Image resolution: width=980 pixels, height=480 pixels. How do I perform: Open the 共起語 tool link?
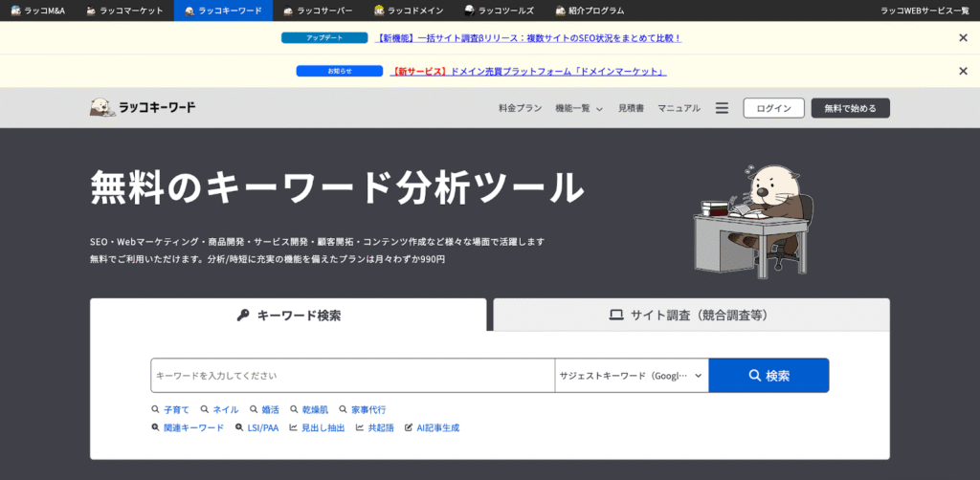(x=381, y=428)
